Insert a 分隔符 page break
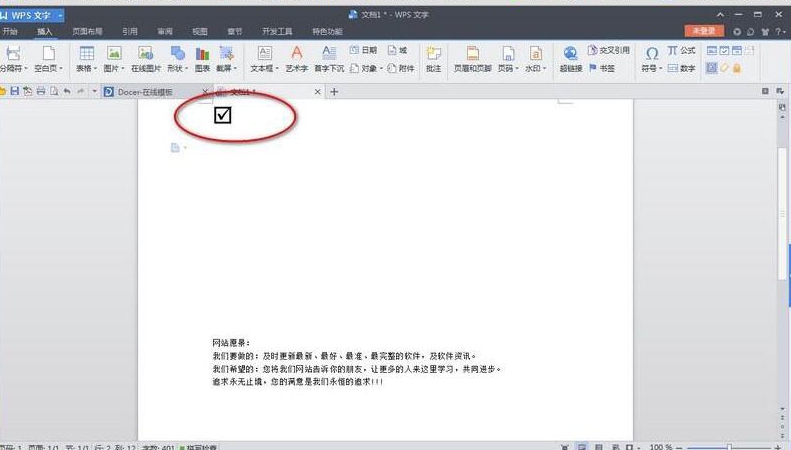This screenshot has height=450, width=791. (13, 59)
